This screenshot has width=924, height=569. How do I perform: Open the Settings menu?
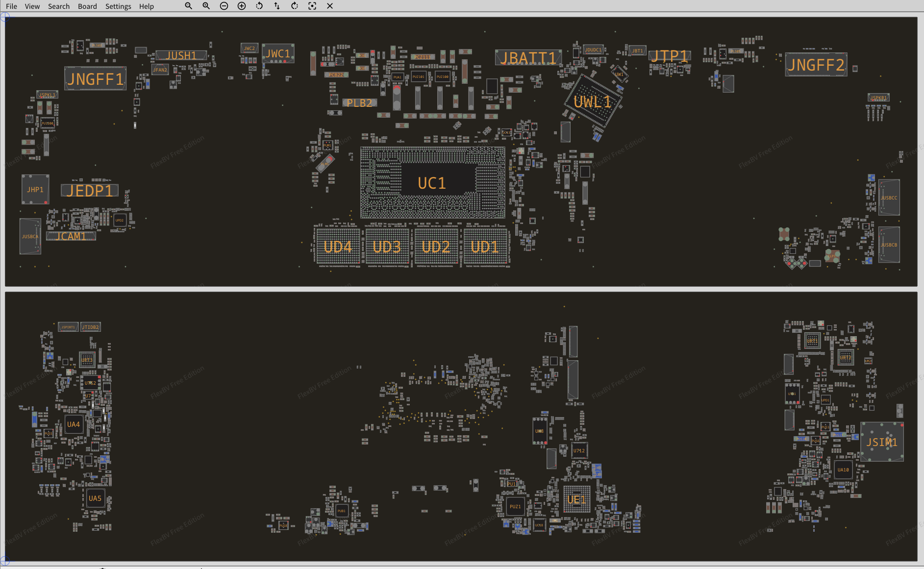tap(118, 6)
